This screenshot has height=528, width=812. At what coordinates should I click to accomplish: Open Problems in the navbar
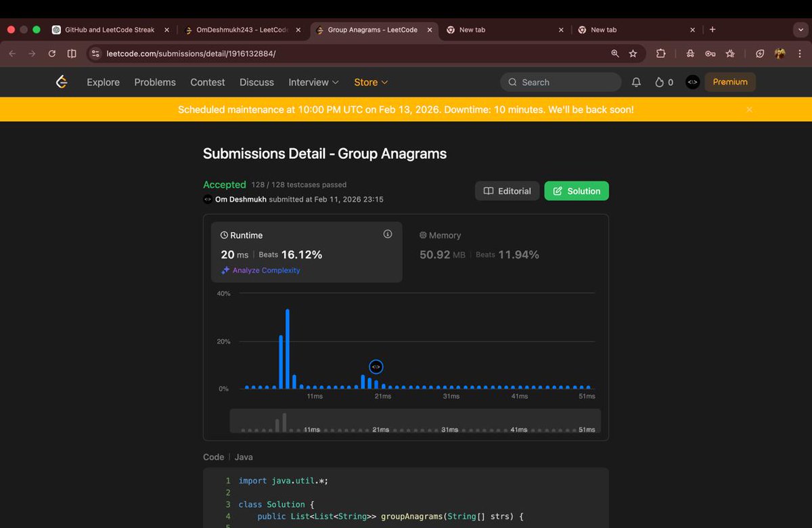point(155,82)
